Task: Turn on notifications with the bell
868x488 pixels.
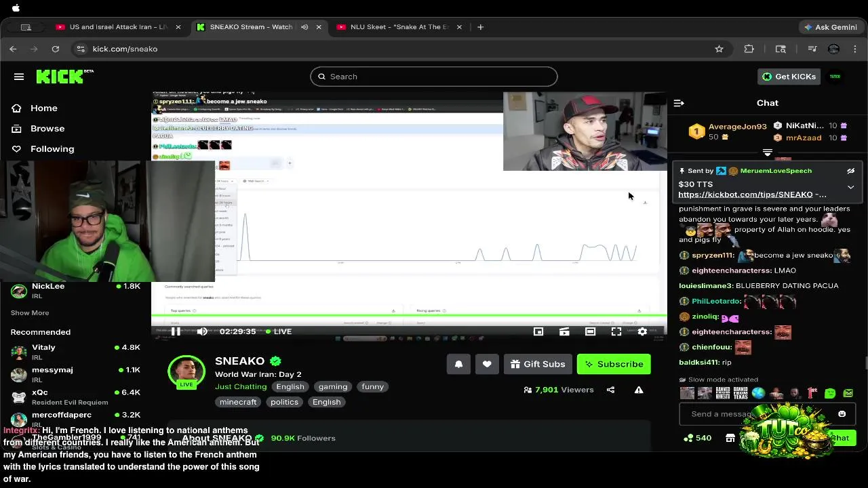Action: [458, 364]
